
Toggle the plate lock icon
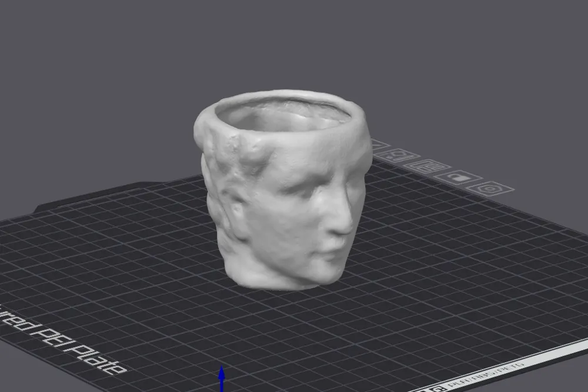tap(459, 177)
